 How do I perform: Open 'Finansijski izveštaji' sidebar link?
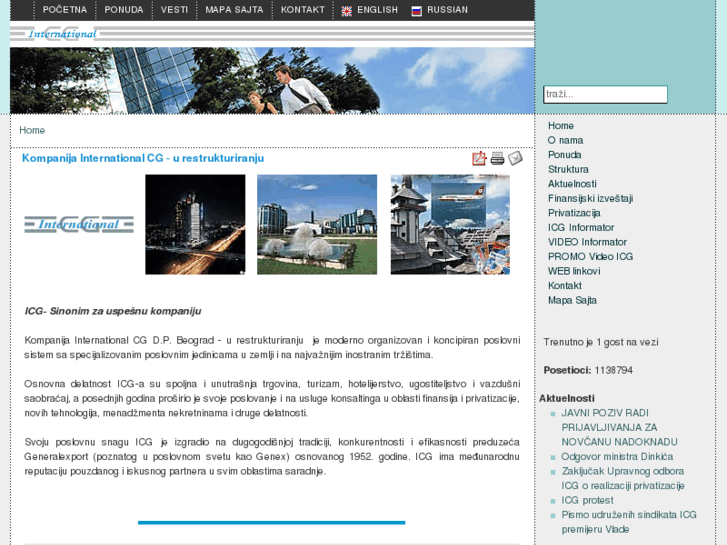[x=590, y=199]
